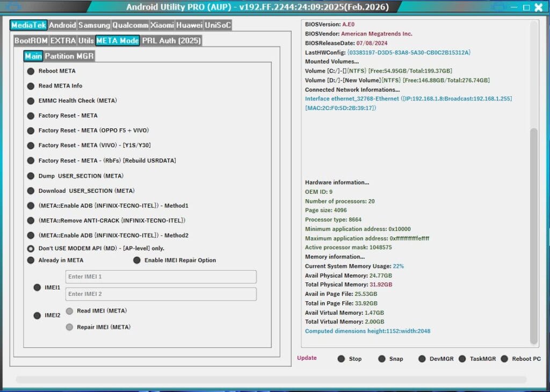Image resolution: width=550 pixels, height=392 pixels.
Task: Click the Enter IMEI 2 field
Action: [161, 294]
